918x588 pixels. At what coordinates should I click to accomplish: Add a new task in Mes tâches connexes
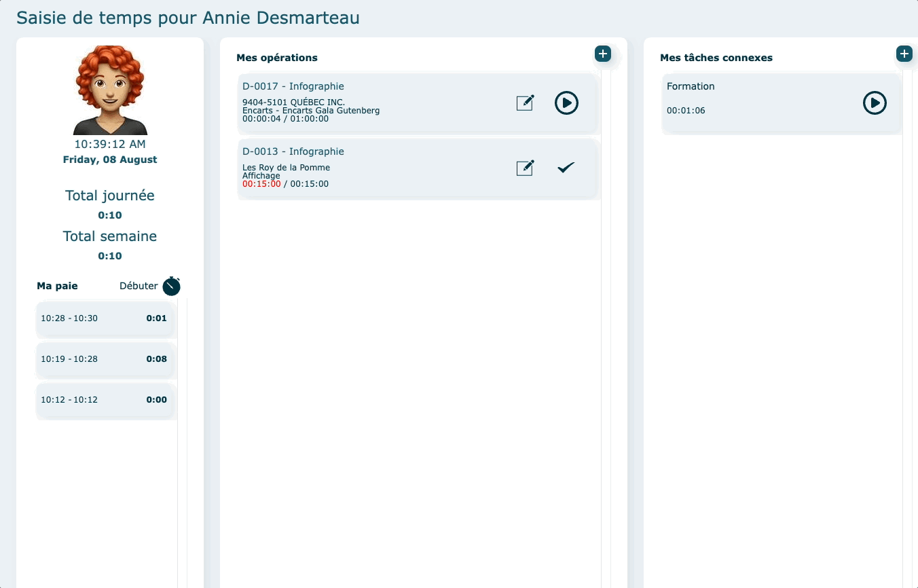(x=904, y=54)
